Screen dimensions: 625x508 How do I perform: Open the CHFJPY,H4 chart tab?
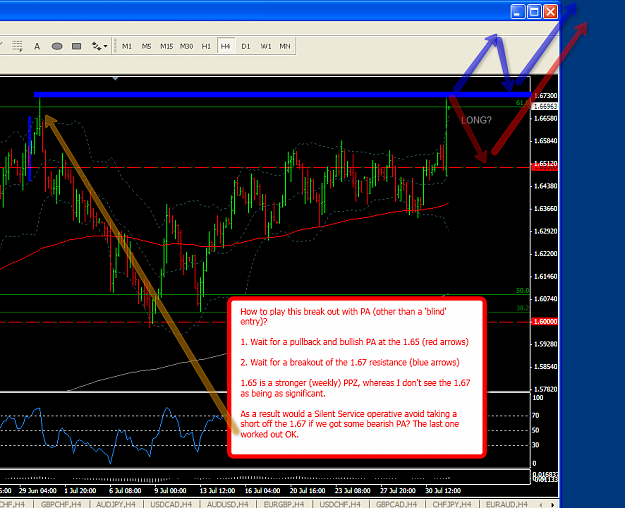(x=452, y=504)
